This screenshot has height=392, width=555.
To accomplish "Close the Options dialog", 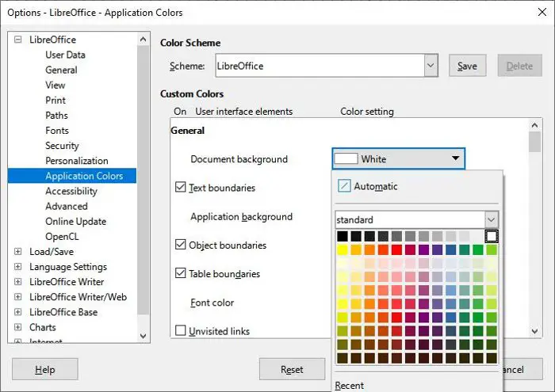I will 542,12.
